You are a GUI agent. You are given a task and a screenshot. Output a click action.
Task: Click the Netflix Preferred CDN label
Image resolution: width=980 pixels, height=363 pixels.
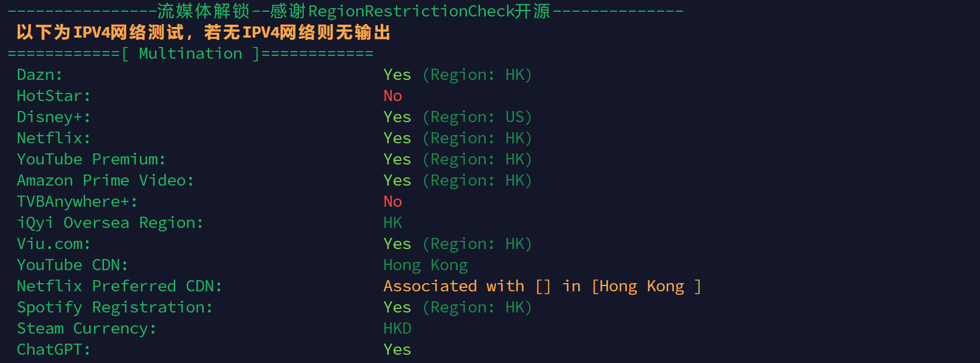coord(119,287)
